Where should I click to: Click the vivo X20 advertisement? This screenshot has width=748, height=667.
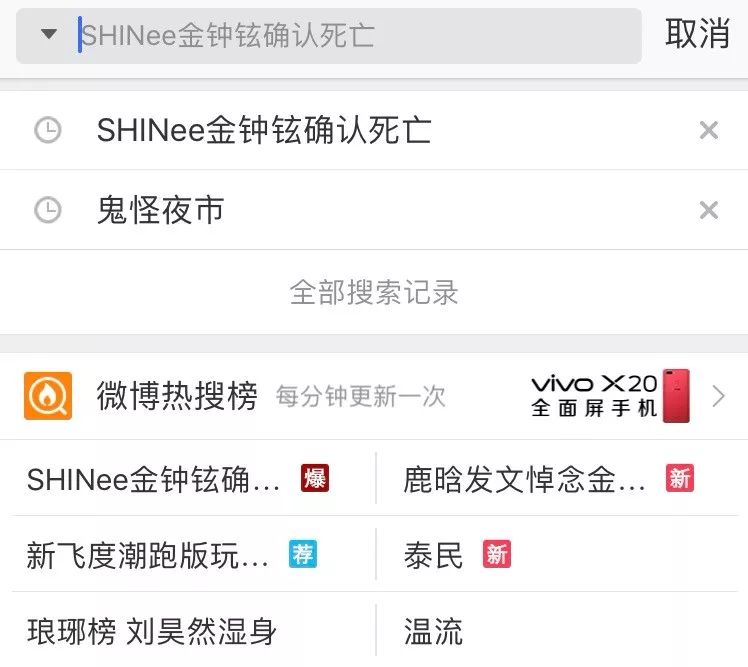coord(610,396)
